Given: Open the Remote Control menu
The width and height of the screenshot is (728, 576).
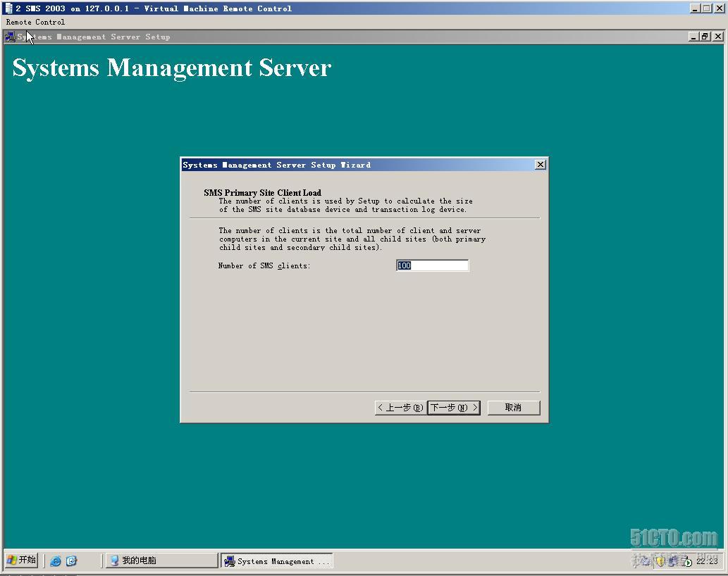Looking at the screenshot, I should click(35, 22).
